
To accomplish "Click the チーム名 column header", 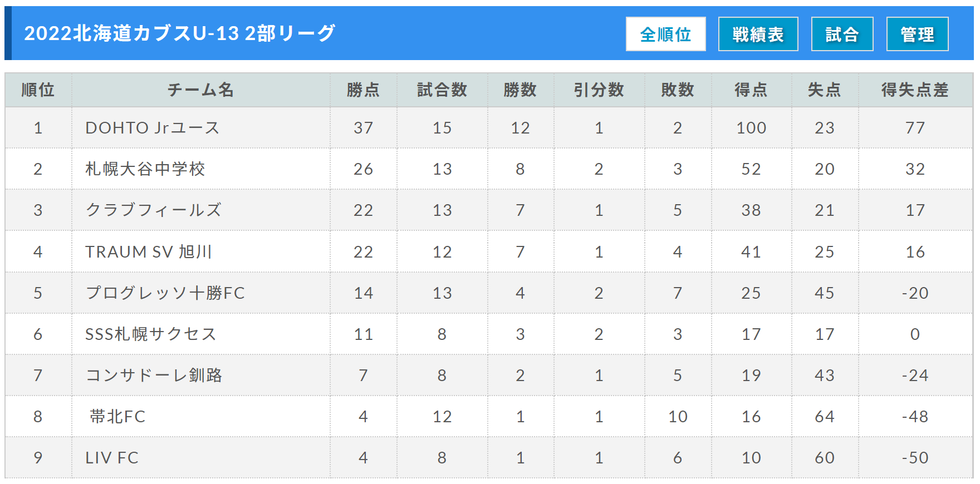I will pos(200,90).
